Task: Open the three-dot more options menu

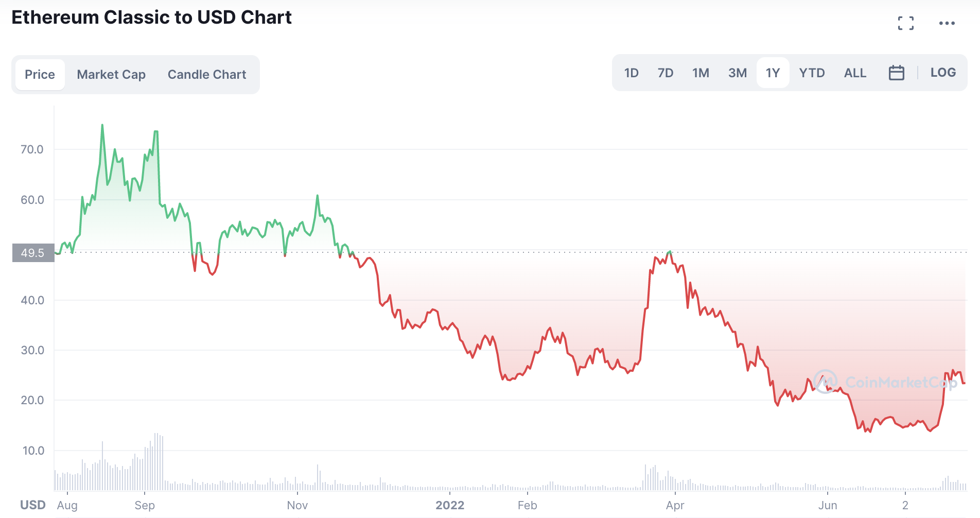Action: tap(947, 23)
